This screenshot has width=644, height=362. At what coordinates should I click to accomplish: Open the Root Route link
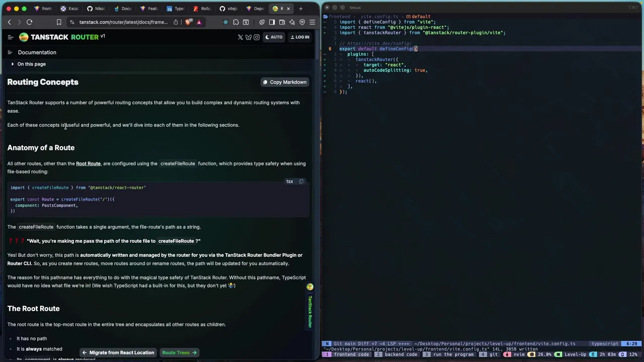click(x=88, y=163)
